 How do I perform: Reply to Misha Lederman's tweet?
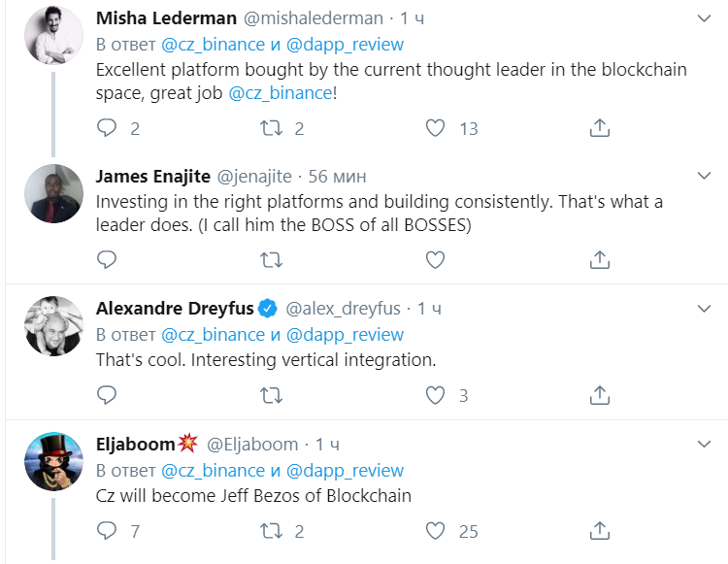[x=107, y=128]
